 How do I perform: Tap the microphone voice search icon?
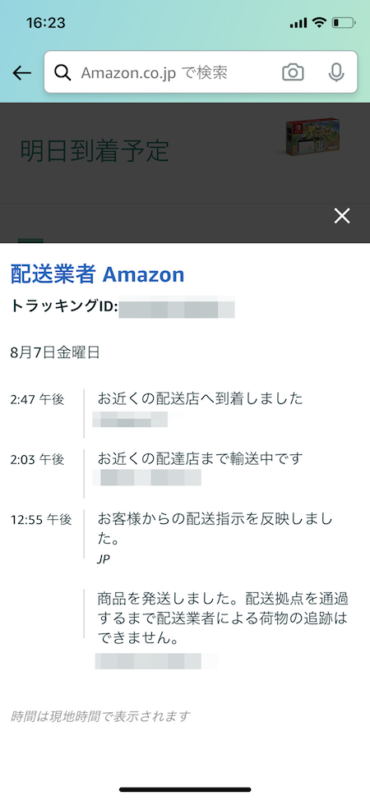tap(335, 72)
